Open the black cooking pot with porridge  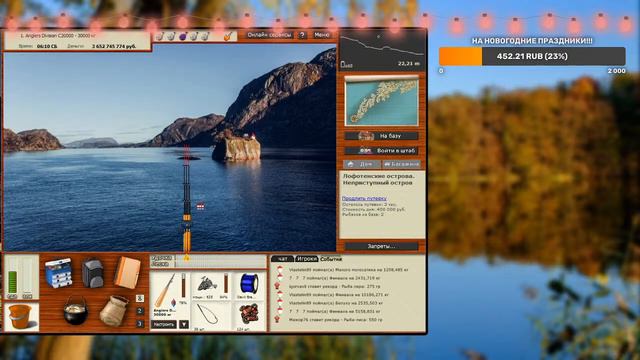[76, 311]
